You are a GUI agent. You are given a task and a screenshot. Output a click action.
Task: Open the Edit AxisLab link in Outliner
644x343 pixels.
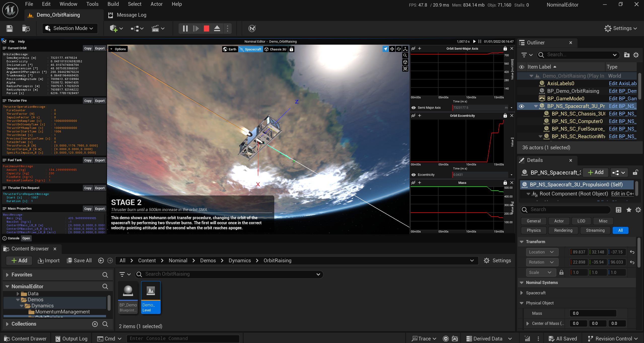[x=623, y=83]
